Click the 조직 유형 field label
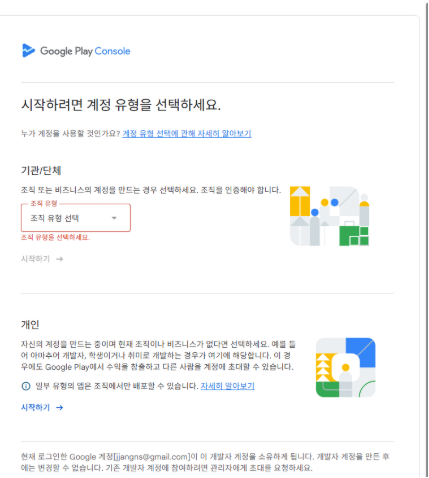 click(x=44, y=203)
